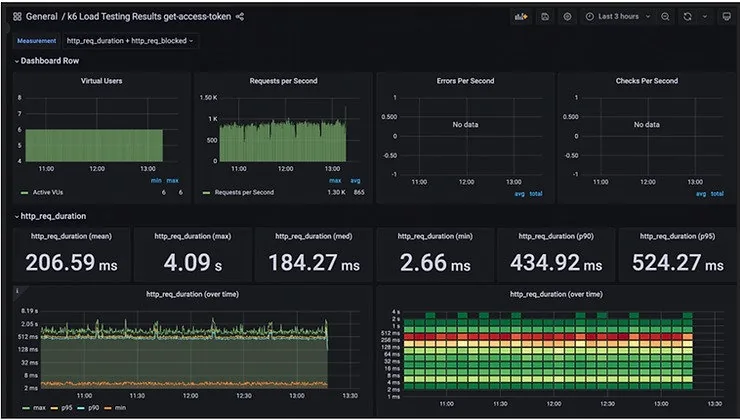This screenshot has width=740, height=420.
Task: Click the 4.09 s max value
Action: point(193,263)
